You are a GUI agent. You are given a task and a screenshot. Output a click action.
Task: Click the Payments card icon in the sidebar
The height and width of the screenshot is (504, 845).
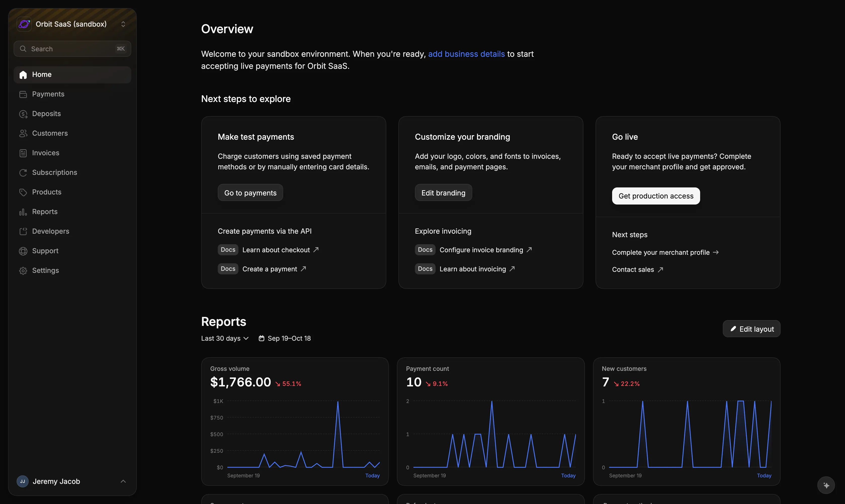click(x=23, y=94)
